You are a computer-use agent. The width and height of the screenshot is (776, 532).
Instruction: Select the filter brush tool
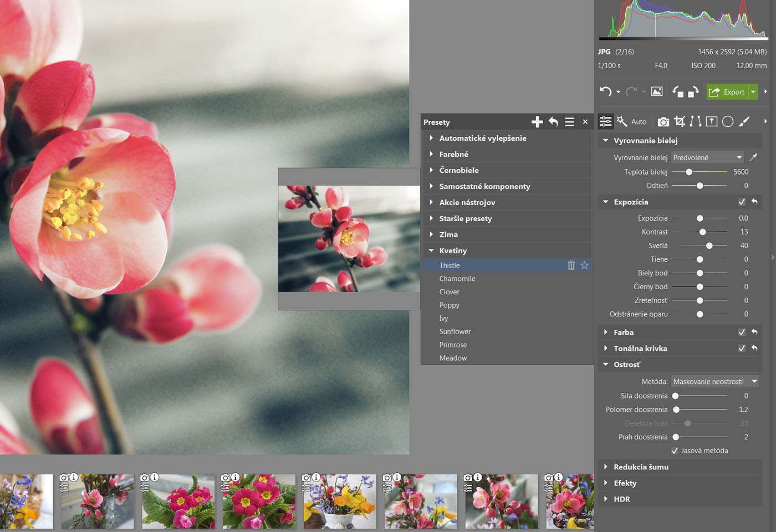tap(744, 121)
